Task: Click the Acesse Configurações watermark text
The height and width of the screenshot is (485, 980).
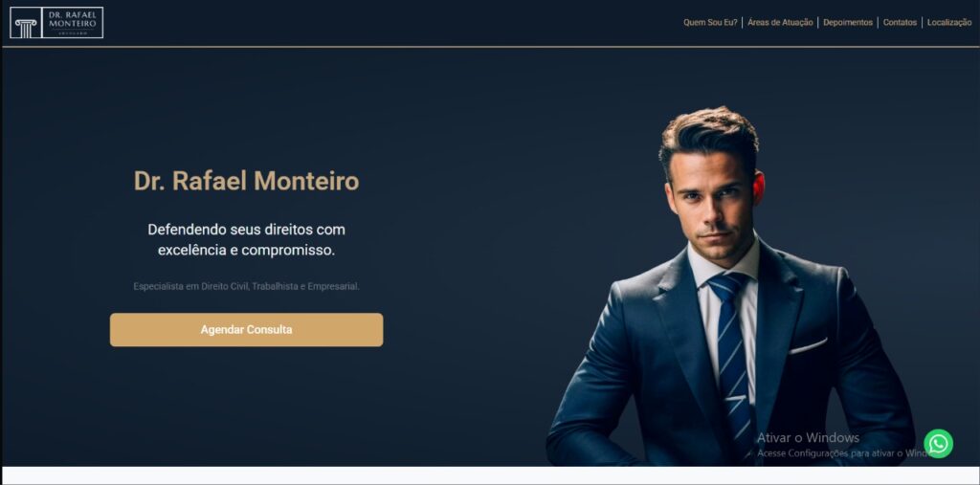Action: [x=840, y=453]
